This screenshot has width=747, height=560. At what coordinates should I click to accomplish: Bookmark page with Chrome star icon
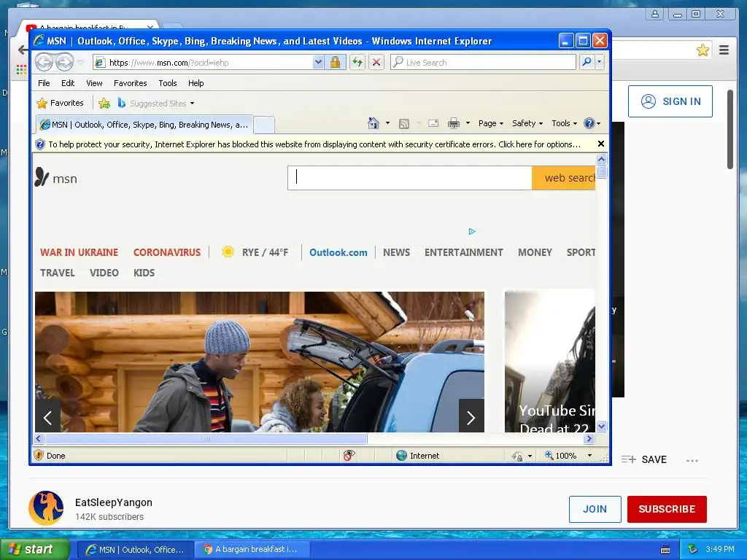click(x=703, y=50)
